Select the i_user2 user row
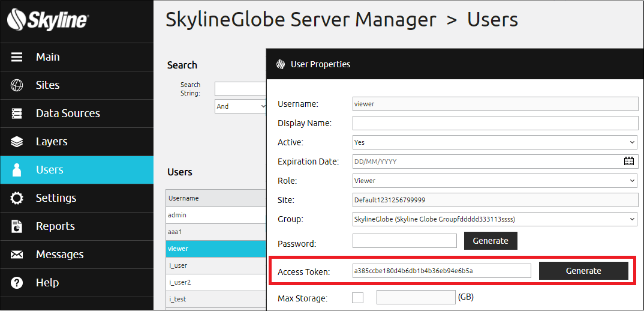The image size is (644, 311). 216,283
